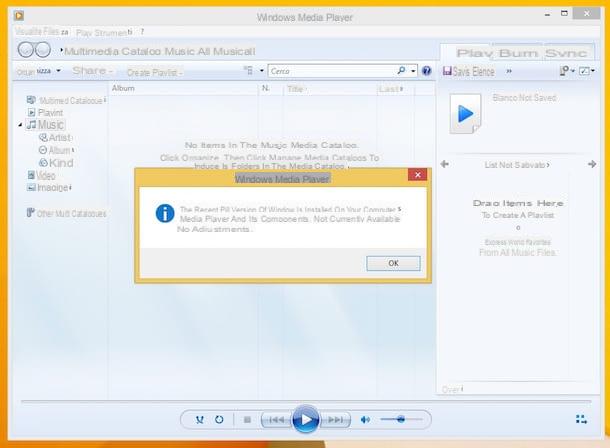Select Video in the sidebar
The width and height of the screenshot is (610, 448).
pyautogui.click(x=41, y=175)
